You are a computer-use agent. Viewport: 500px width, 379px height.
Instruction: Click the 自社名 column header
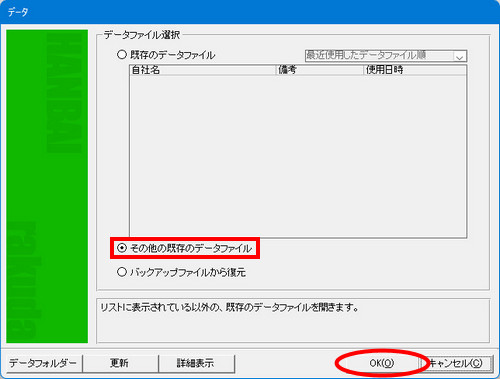click(x=203, y=70)
